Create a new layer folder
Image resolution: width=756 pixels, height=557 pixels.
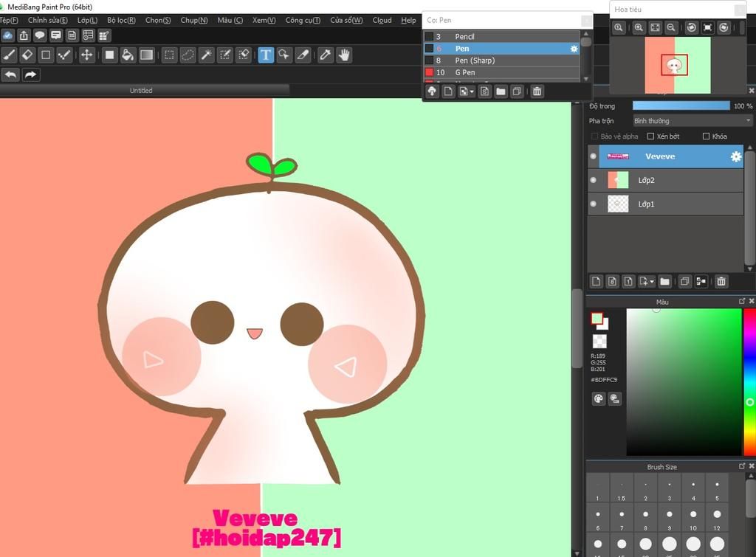click(665, 281)
